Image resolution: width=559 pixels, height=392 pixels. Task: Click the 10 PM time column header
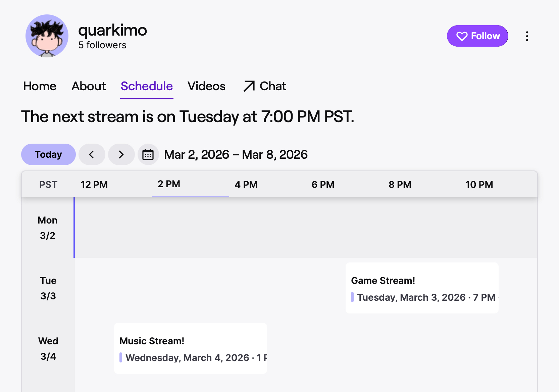point(479,185)
